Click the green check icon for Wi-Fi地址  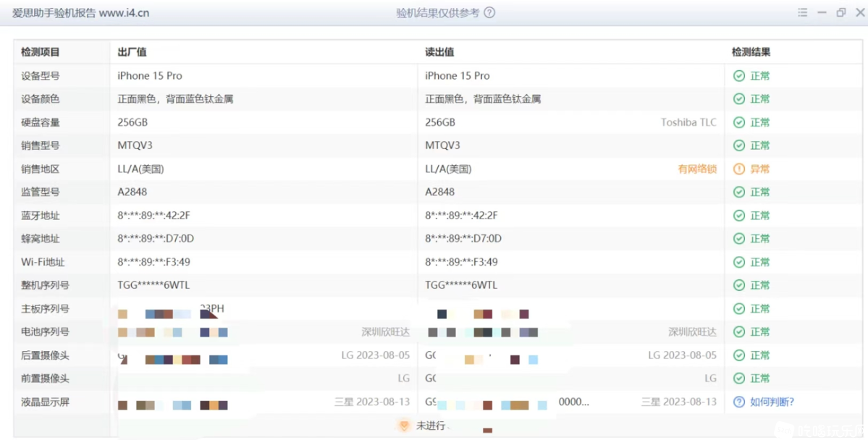point(739,262)
